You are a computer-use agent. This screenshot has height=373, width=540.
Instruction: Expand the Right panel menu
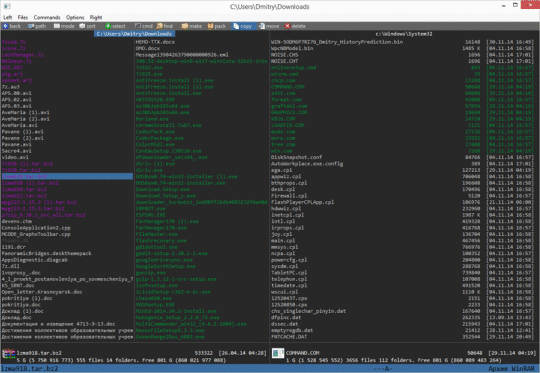click(x=96, y=17)
